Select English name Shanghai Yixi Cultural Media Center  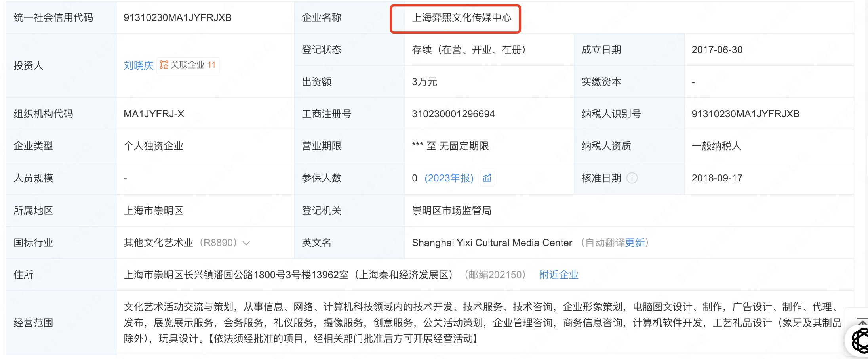click(x=492, y=243)
